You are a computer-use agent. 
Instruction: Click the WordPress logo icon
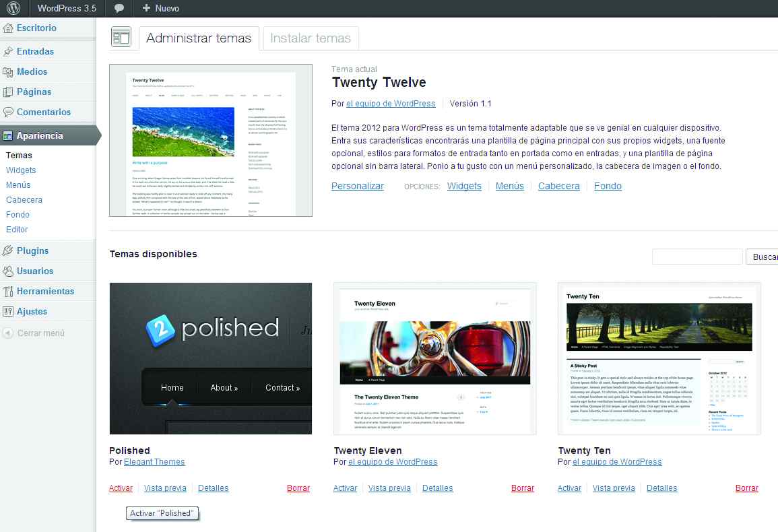[x=14, y=8]
